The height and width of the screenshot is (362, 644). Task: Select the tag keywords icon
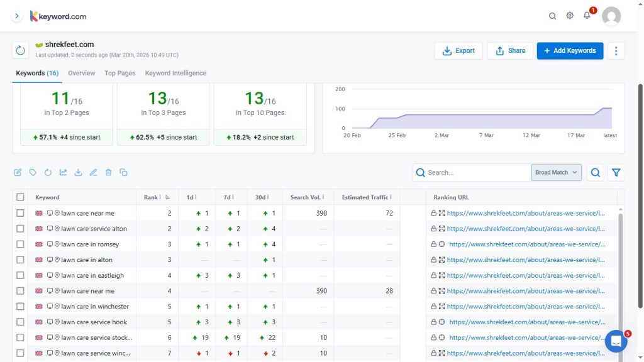coord(33,172)
